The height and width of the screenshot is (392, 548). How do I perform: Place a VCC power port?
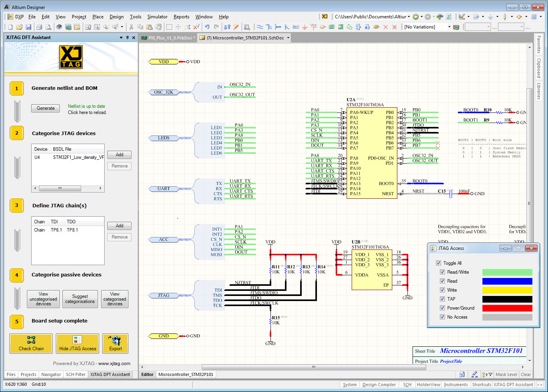[313, 27]
